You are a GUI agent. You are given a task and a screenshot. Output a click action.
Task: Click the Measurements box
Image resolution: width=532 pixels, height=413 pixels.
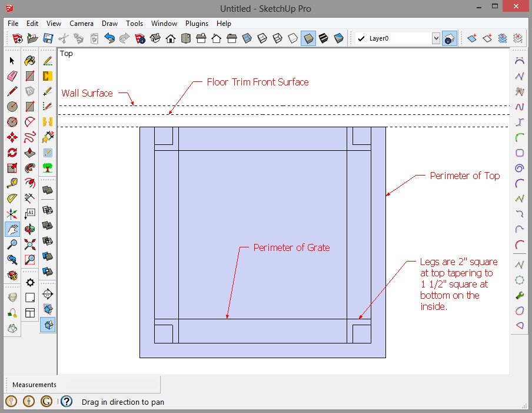[82, 385]
